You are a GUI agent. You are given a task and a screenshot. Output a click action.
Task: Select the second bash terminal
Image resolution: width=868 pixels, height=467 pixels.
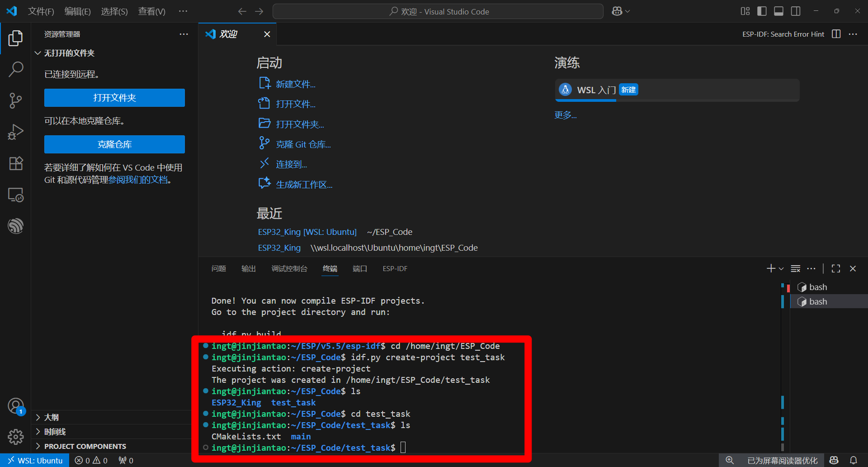coord(829,301)
